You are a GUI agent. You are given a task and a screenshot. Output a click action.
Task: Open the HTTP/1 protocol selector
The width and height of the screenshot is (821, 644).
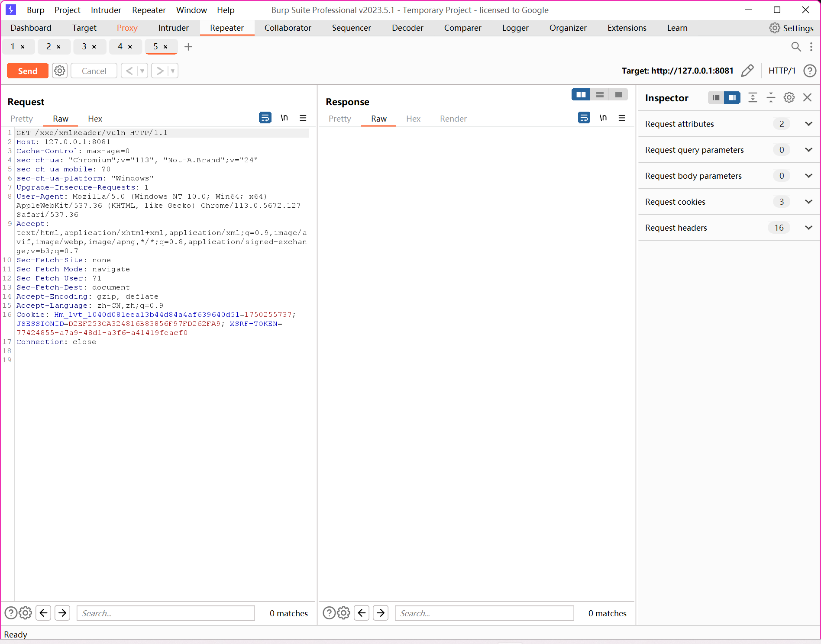click(782, 71)
